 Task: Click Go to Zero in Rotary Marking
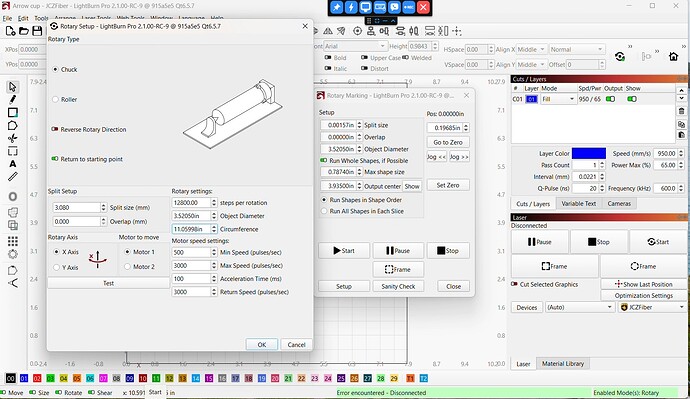tap(448, 143)
